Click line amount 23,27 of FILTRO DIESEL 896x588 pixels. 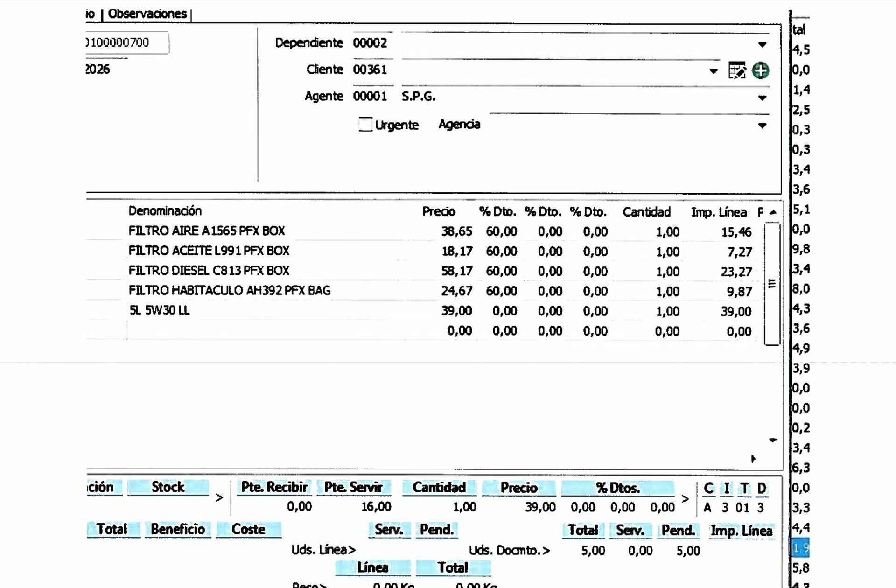click(x=736, y=272)
